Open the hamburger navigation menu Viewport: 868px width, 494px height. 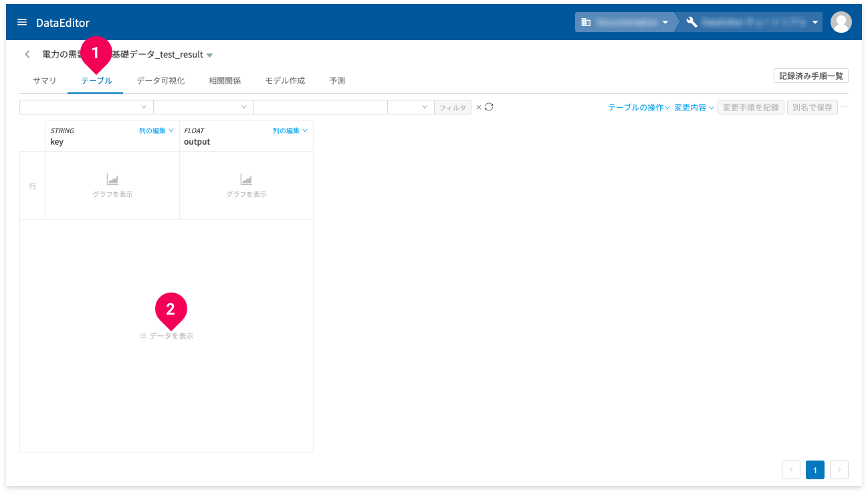[22, 22]
